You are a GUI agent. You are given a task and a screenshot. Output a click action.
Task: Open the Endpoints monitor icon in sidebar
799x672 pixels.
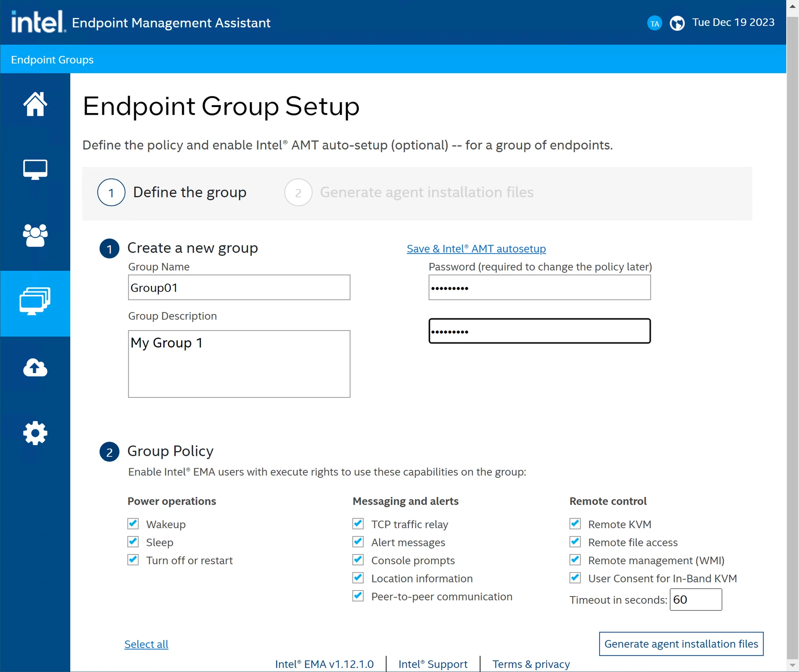click(x=35, y=170)
